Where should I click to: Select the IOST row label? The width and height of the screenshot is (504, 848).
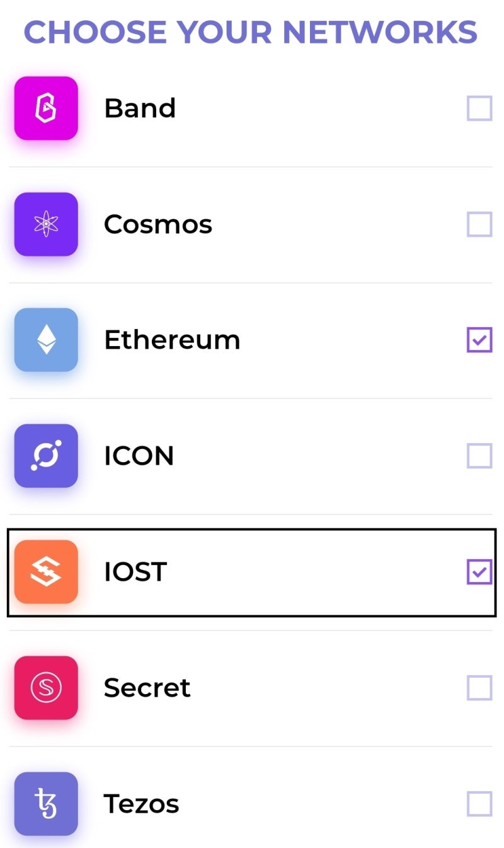(x=135, y=572)
